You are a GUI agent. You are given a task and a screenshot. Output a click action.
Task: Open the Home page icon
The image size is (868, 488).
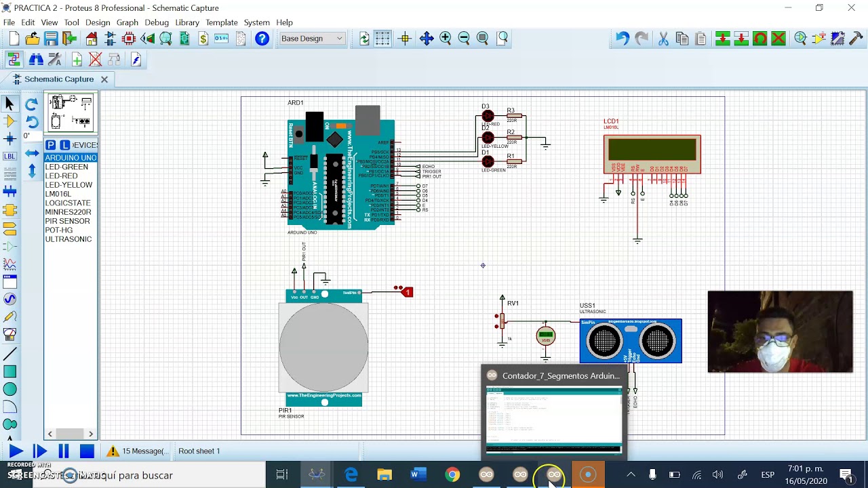(x=92, y=39)
